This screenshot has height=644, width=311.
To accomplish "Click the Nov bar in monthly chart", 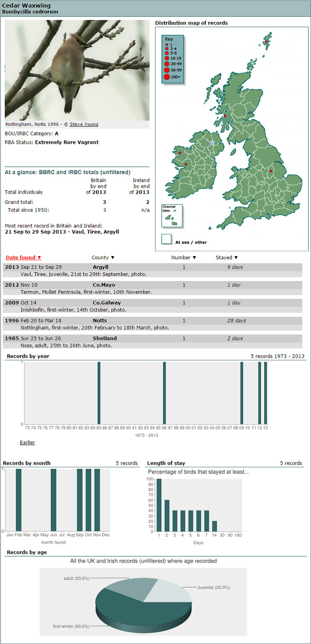I will point(97,500).
